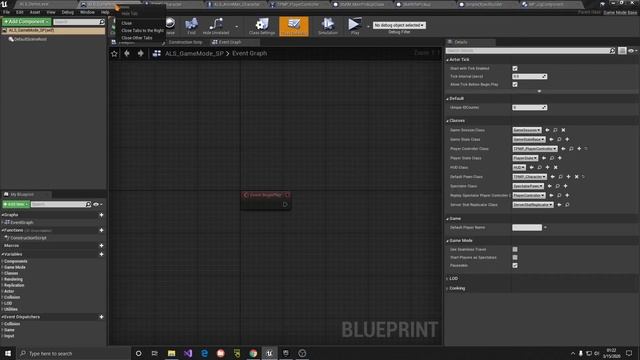Click the Play toolbar button

[x=355, y=26]
